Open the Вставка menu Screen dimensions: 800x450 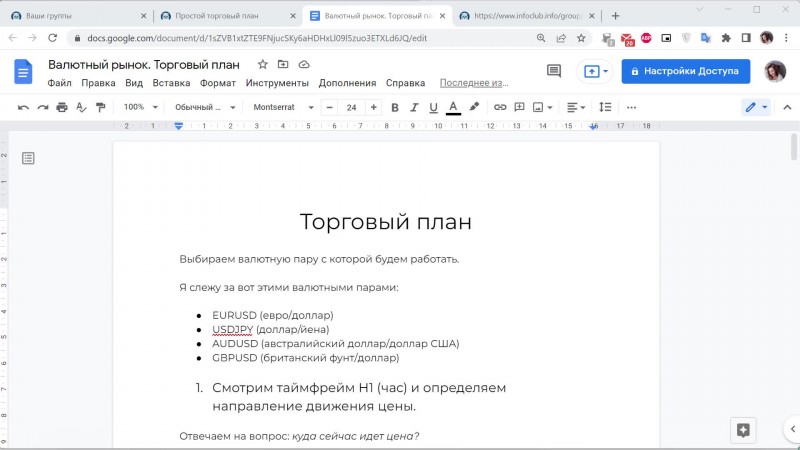coord(171,83)
